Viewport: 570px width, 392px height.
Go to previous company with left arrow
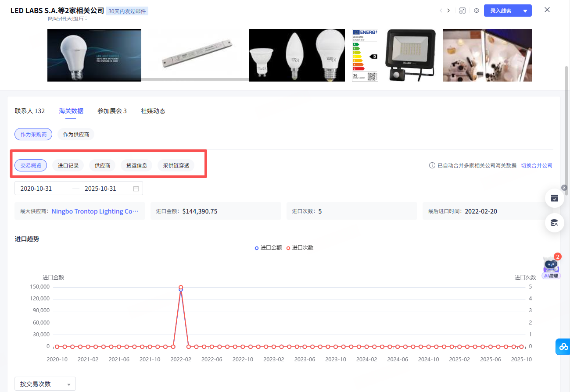coord(441,11)
